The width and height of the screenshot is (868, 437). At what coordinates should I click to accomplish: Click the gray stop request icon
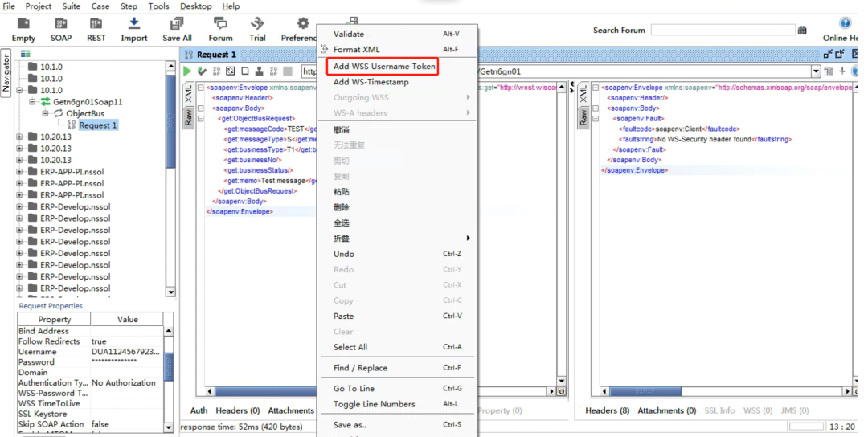click(288, 71)
